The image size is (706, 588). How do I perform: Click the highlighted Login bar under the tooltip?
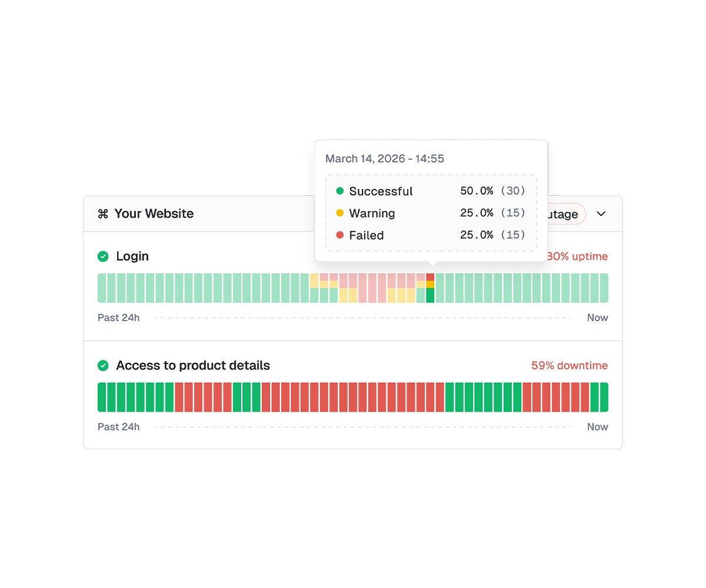point(430,288)
